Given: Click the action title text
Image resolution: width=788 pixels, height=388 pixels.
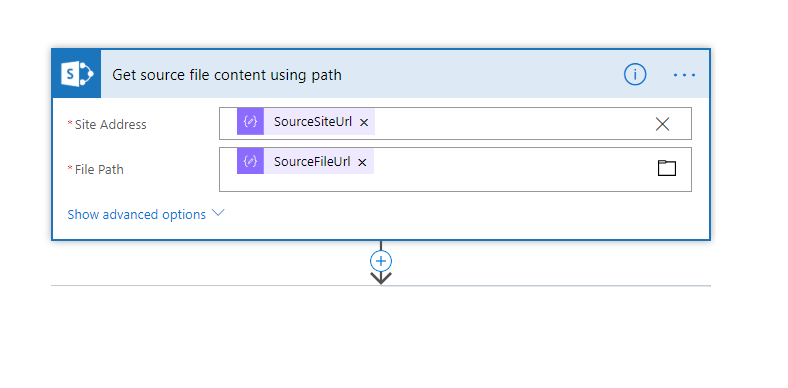Looking at the screenshot, I should 227,75.
